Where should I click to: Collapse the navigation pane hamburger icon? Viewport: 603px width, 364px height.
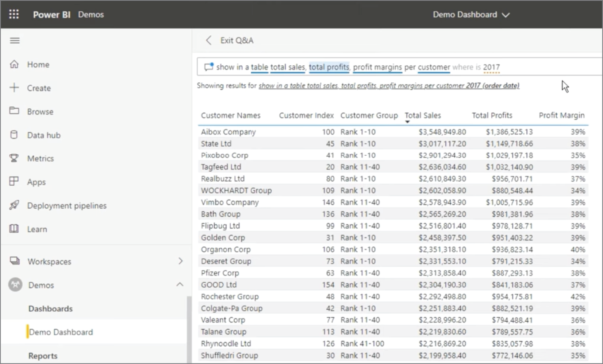15,40
